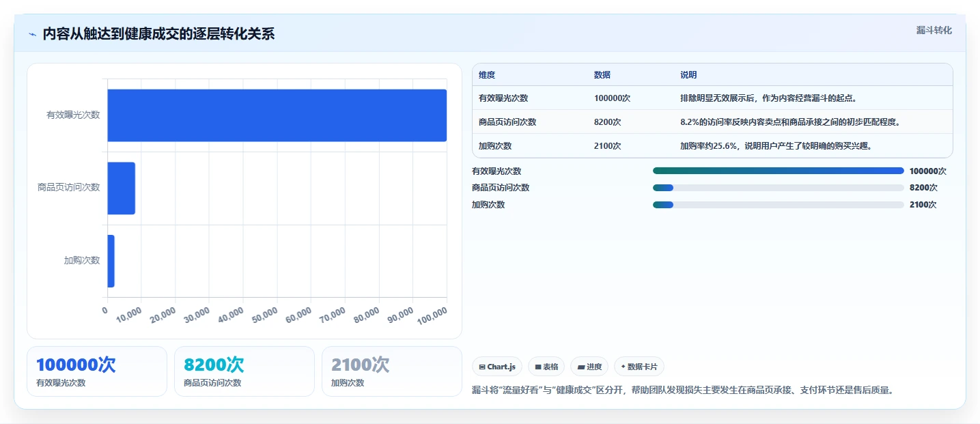Click 2100次 value beside progress bar
Image resolution: width=980 pixels, height=424 pixels.
click(923, 205)
